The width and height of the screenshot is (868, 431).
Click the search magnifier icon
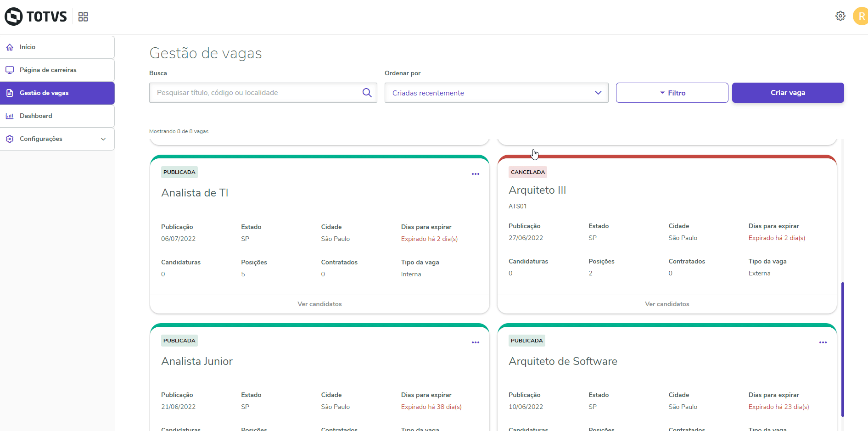367,93
